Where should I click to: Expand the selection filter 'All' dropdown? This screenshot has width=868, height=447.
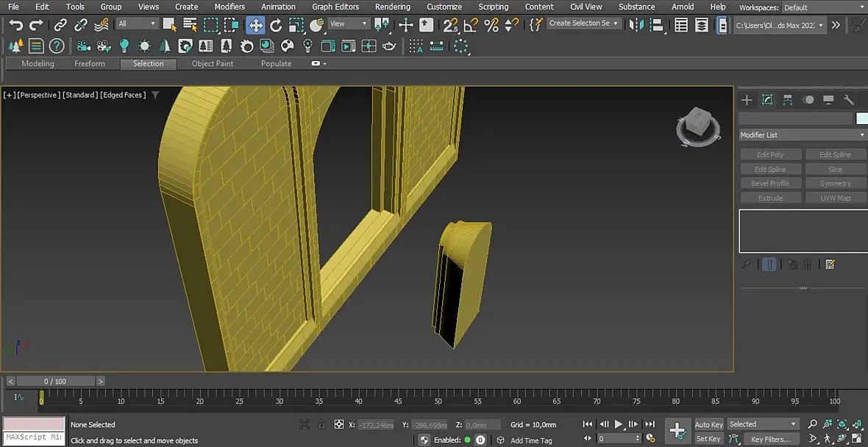pyautogui.click(x=137, y=24)
